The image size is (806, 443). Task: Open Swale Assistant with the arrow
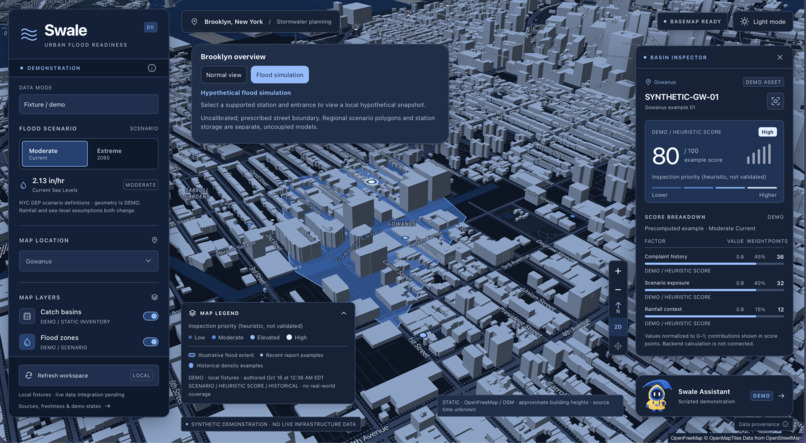click(781, 396)
